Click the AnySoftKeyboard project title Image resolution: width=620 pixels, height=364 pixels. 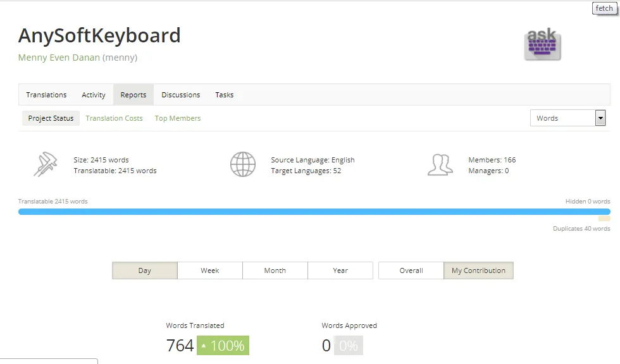(x=99, y=35)
